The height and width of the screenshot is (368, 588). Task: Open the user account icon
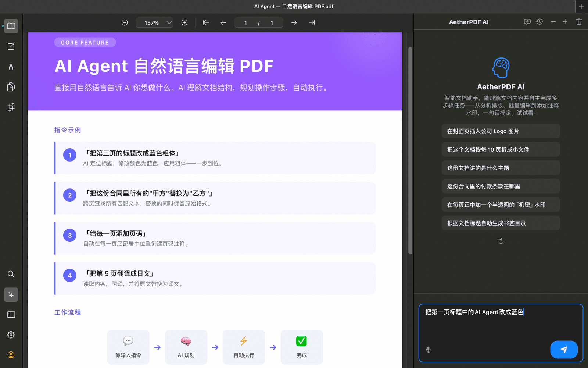pos(11,355)
